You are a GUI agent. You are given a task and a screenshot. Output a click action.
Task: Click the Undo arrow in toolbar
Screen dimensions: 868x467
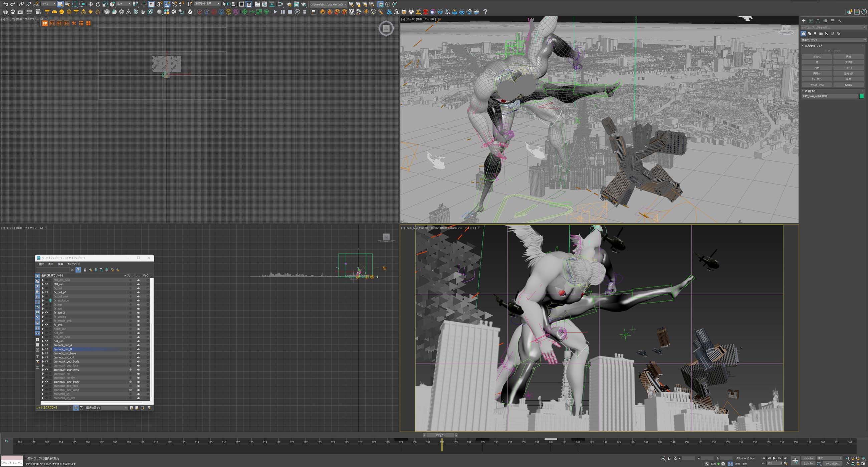click(x=5, y=4)
